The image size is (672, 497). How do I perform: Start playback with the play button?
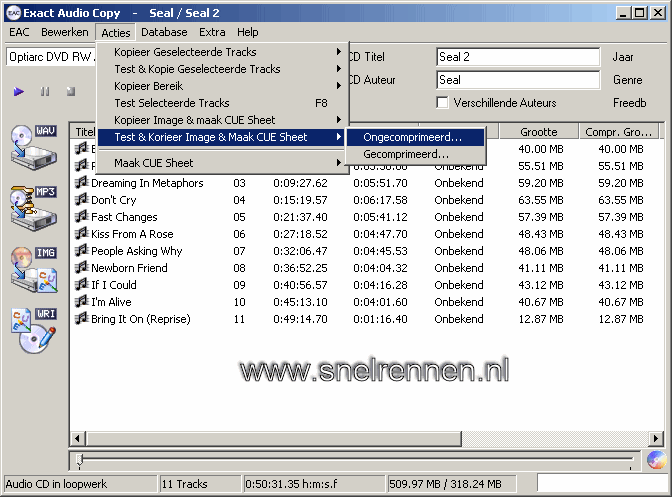tap(18, 92)
